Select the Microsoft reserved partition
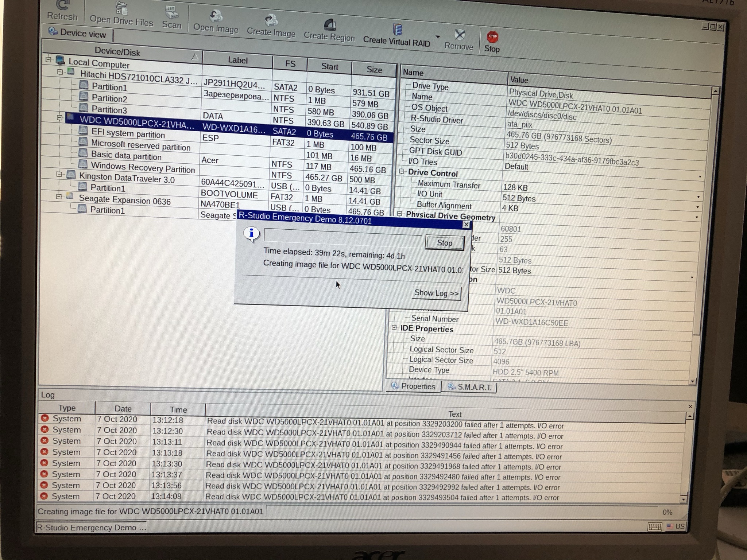Screen dimensions: 747x560 140,145
